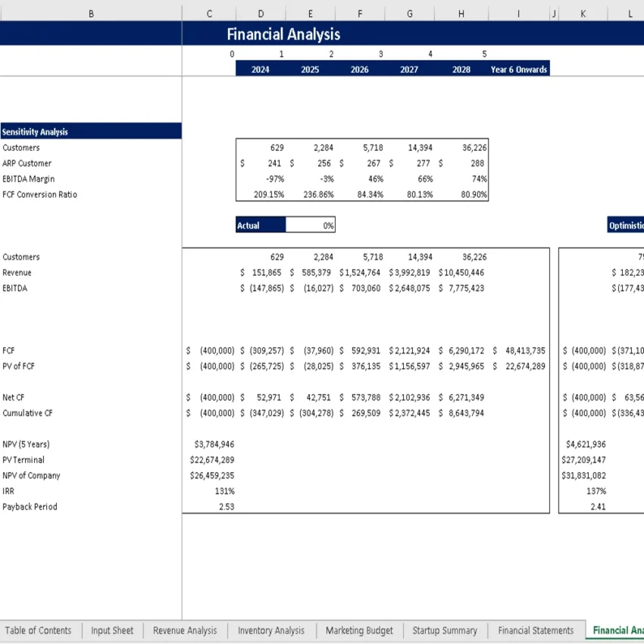Click the 2024 year header cell

pos(260,69)
